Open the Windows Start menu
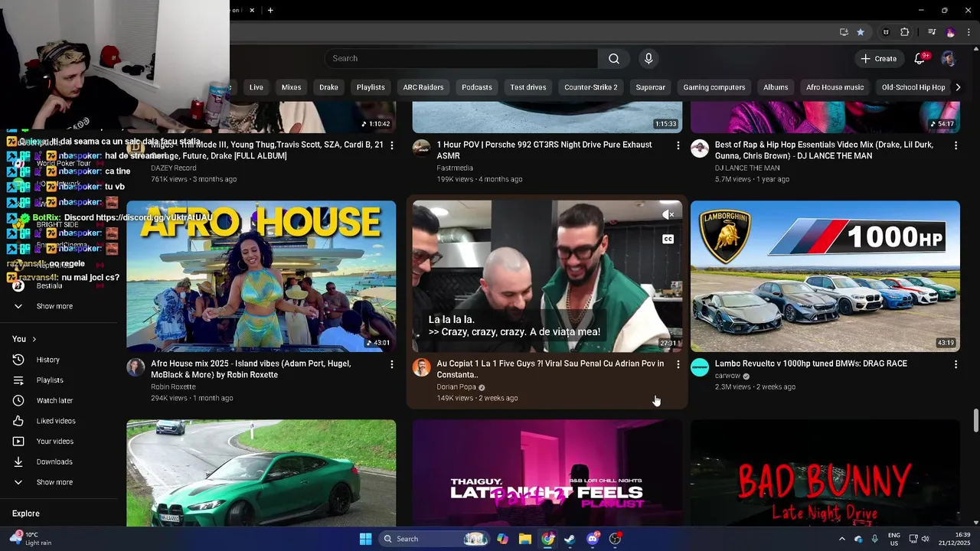980x551 pixels. coord(366,539)
